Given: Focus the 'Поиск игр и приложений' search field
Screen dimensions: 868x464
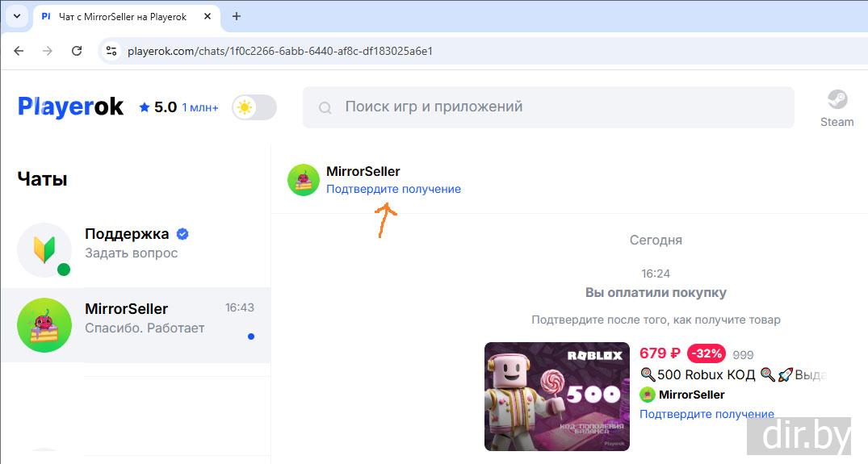Looking at the screenshot, I should [x=548, y=107].
